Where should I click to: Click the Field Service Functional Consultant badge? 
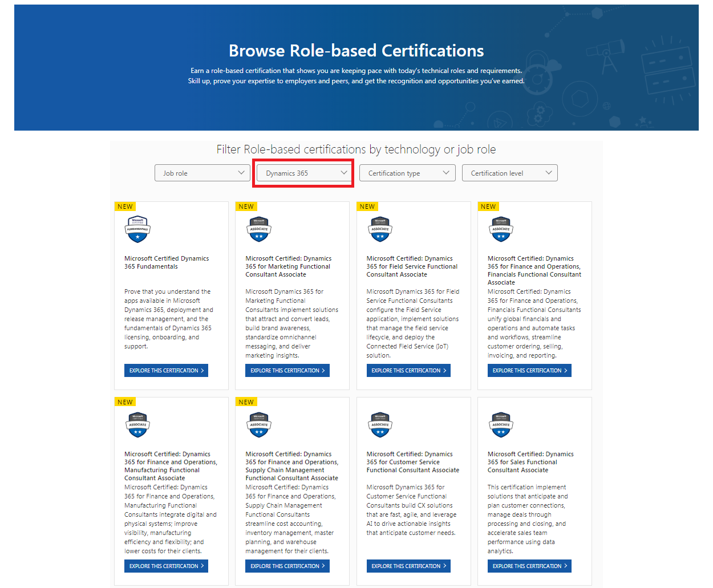[x=380, y=229]
